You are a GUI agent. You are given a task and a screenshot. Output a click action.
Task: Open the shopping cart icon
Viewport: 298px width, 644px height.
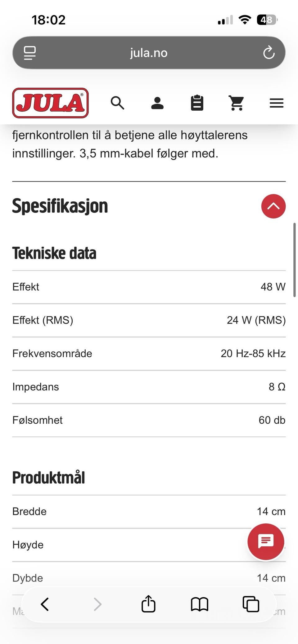click(x=237, y=103)
